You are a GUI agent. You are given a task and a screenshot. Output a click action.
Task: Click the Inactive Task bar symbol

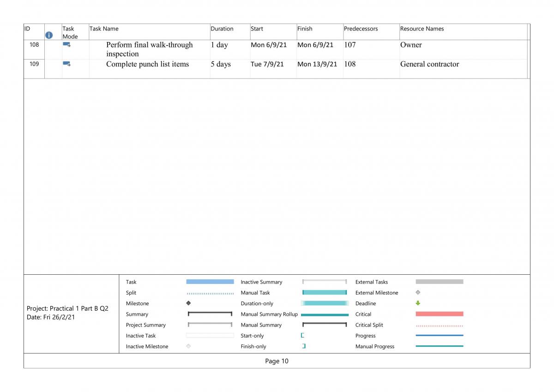210,336
